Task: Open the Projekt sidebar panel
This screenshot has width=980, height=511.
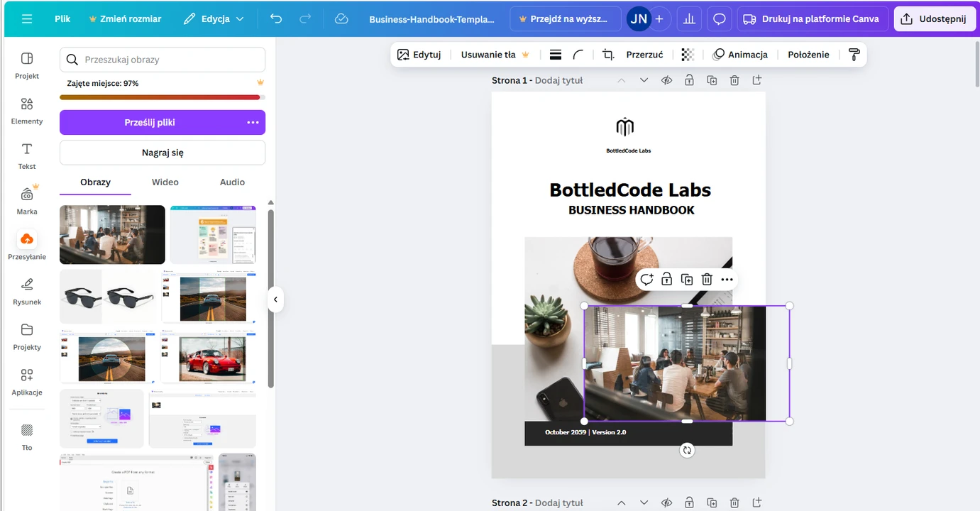Action: coord(27,65)
